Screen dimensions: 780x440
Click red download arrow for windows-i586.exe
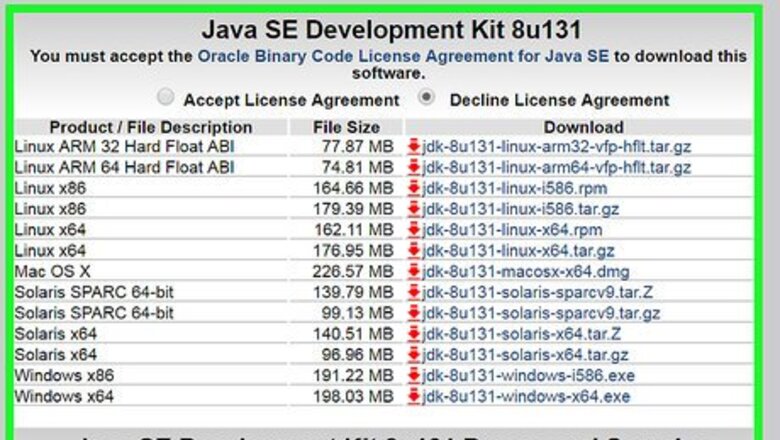click(414, 376)
